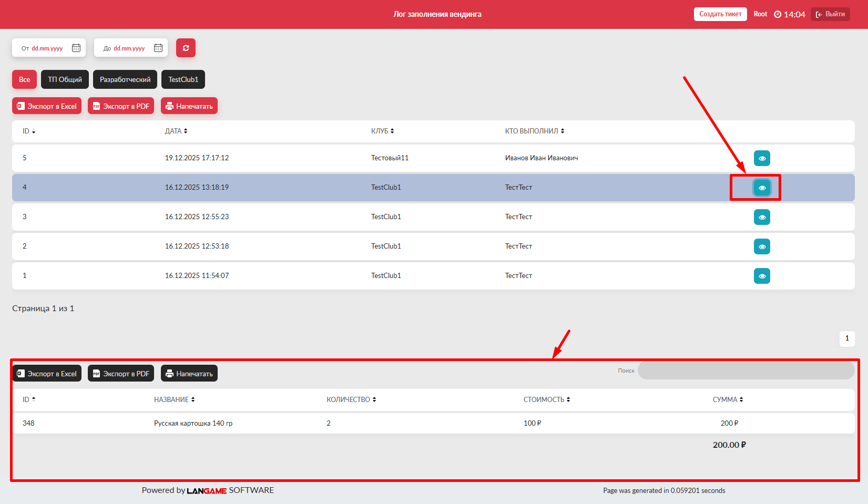The width and height of the screenshot is (868, 504).
Task: Select the Все filter tab
Action: [x=25, y=79]
